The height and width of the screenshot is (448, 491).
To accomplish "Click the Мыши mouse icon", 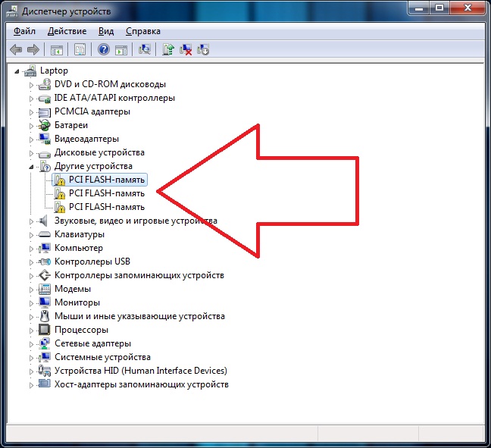I will tap(45, 316).
